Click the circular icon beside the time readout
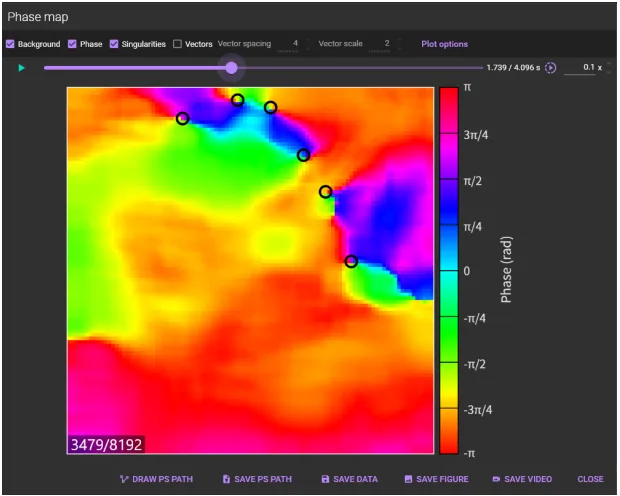 550,68
